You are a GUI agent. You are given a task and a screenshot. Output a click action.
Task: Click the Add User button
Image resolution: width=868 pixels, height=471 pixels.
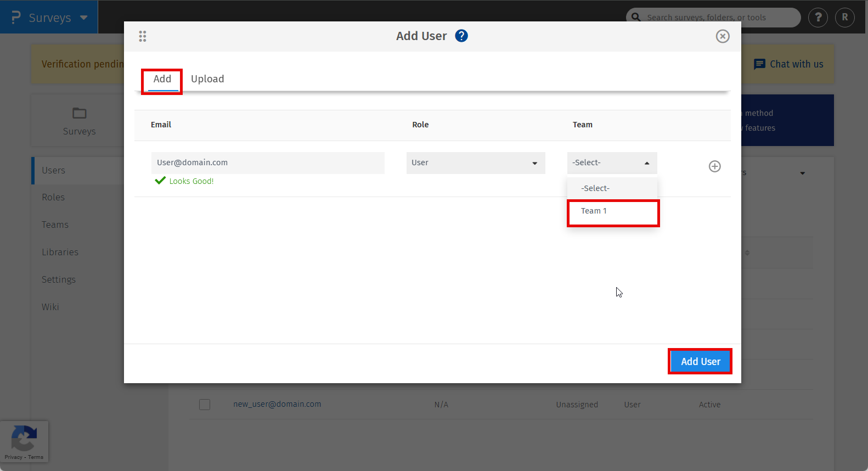point(701,362)
